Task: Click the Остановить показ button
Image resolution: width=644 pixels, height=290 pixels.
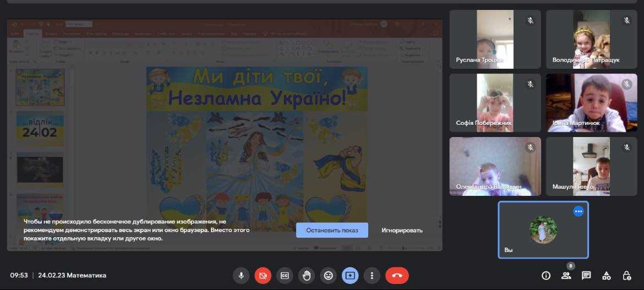Action: tap(332, 230)
